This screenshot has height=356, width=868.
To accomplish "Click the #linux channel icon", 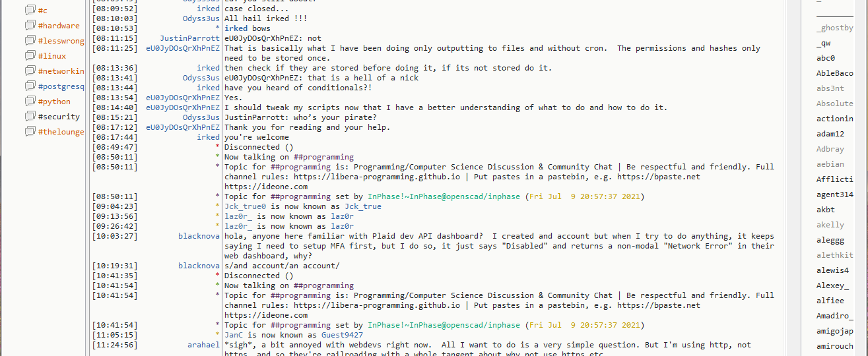I will point(30,56).
